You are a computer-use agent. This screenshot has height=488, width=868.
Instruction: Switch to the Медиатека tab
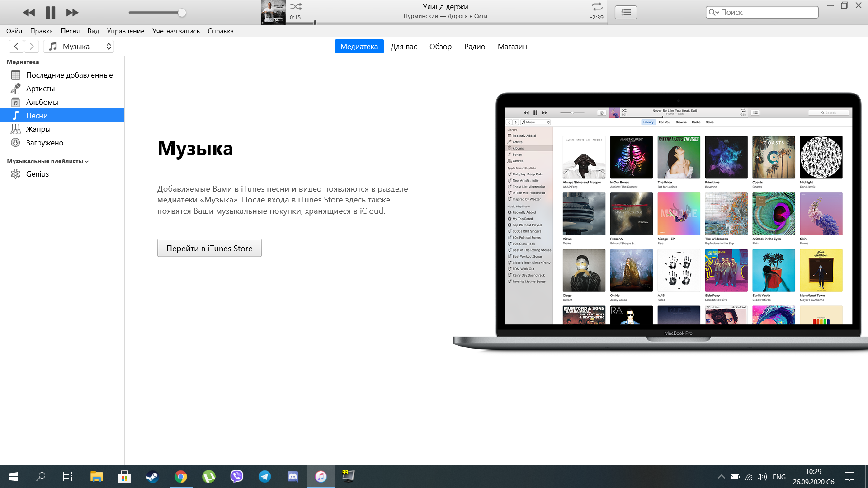[359, 47]
